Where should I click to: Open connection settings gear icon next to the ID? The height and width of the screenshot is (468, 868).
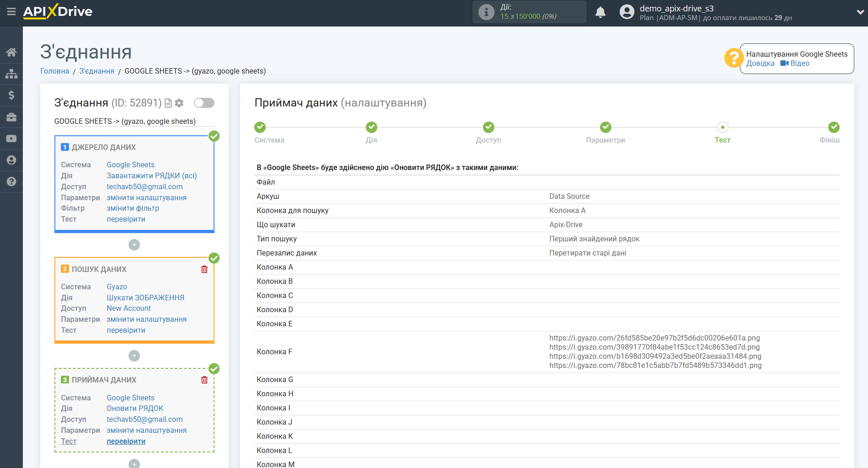pos(179,103)
